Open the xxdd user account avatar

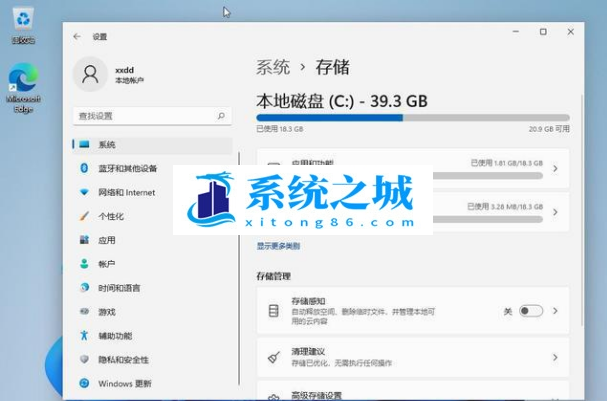coord(90,74)
